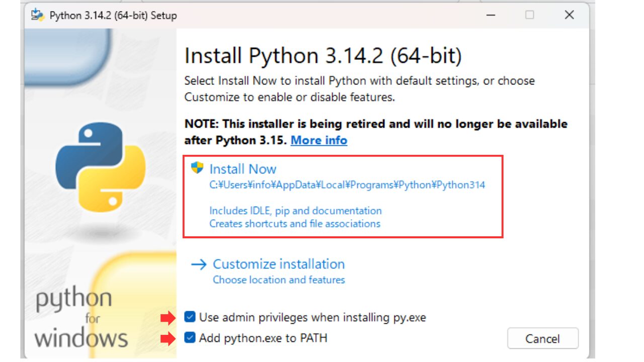Uncheck Use admin privileges when installing py.exe
This screenshot has height=362, width=644.
tap(190, 317)
